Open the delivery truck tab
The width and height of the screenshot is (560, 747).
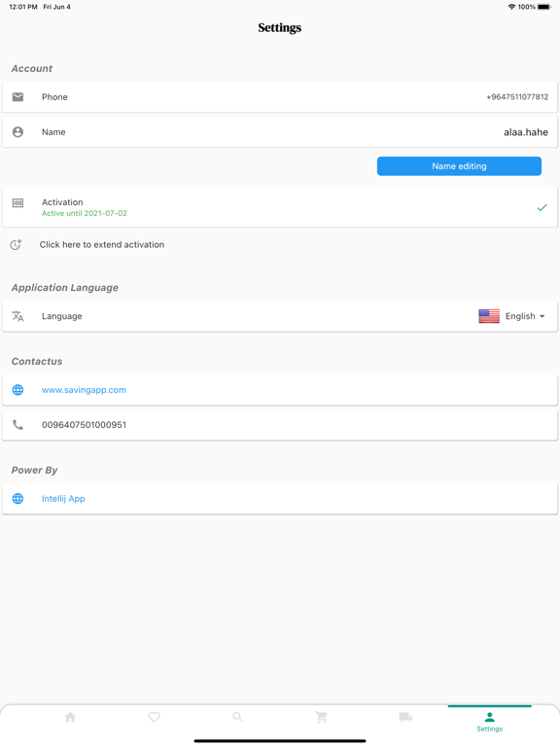(405, 717)
